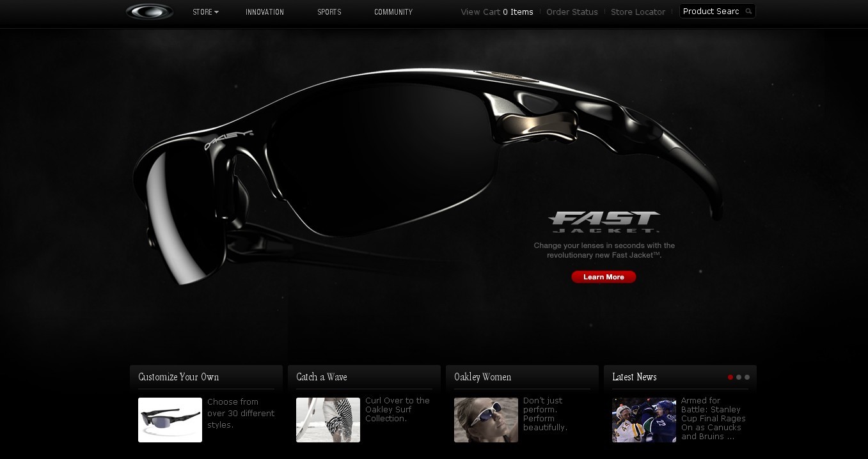868x459 pixels.
Task: Check Order Status link
Action: [x=572, y=12]
